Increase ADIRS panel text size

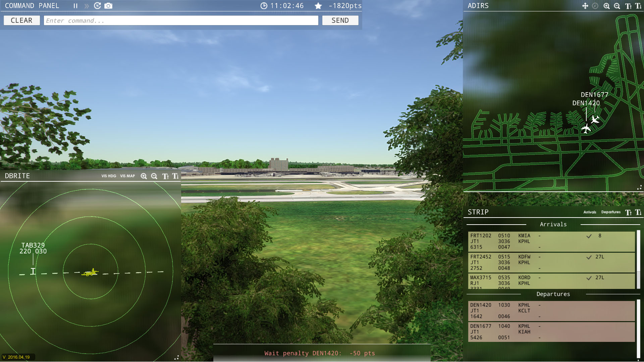[628, 6]
